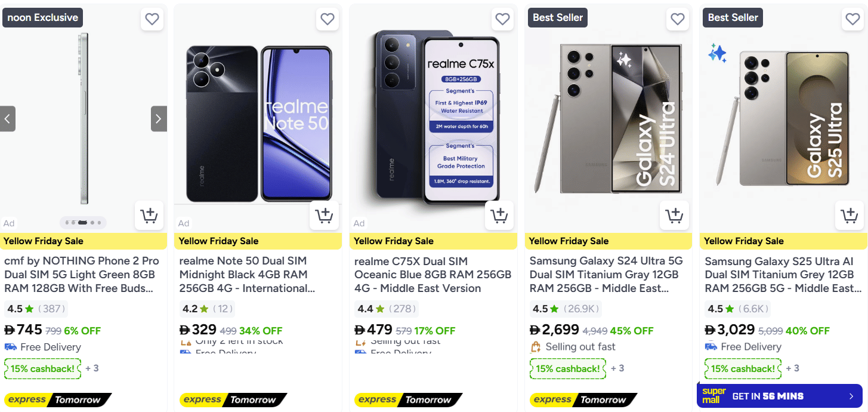Open the Samsung Galaxy S24 Ultra product title
The height and width of the screenshot is (412, 868).
[x=606, y=275]
